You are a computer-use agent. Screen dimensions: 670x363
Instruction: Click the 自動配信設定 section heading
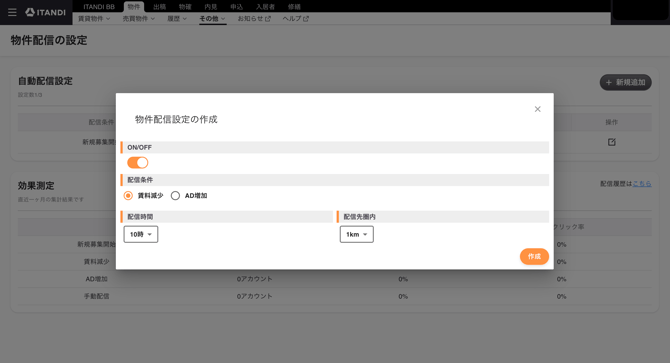tap(45, 81)
